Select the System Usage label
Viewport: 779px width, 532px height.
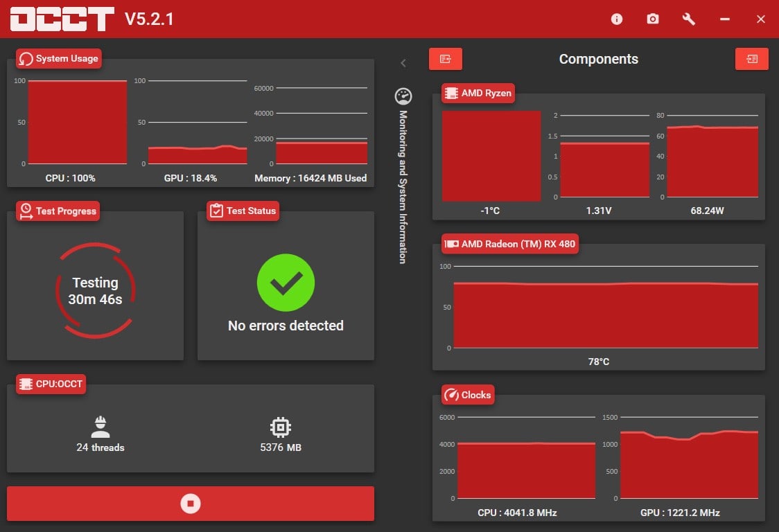tap(60, 59)
